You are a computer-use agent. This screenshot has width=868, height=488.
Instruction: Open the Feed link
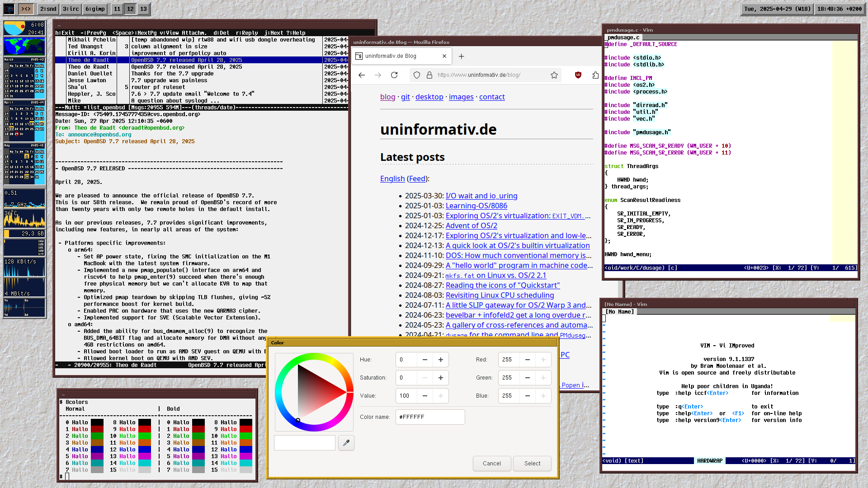(x=417, y=178)
